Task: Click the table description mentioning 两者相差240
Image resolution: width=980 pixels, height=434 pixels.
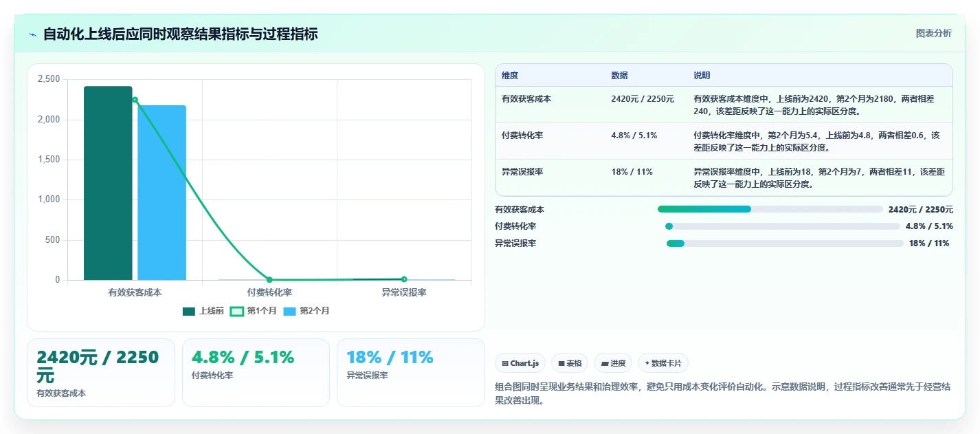Action: click(x=818, y=105)
